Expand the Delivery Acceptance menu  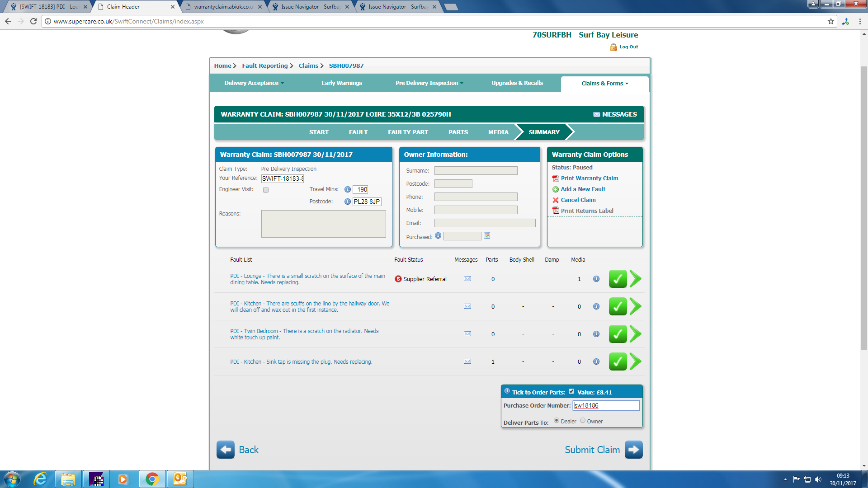click(x=254, y=83)
